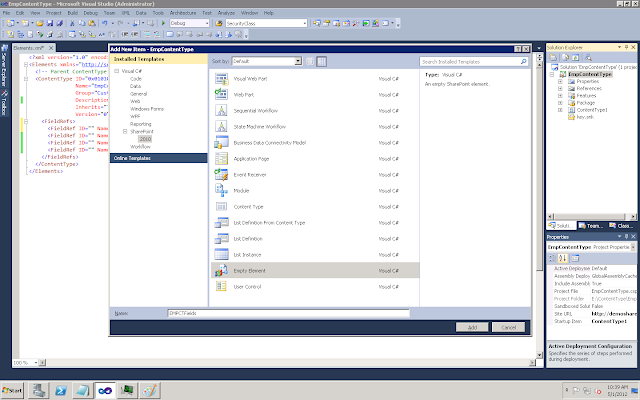Click the Start button
The width and height of the screenshot is (640, 400).
(x=13, y=391)
